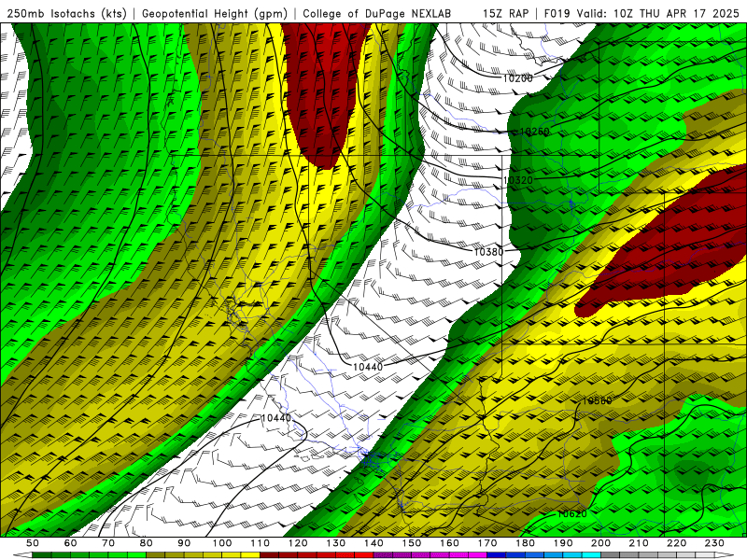Click the 10380 height contour label
747x560 pixels.
coord(488,251)
